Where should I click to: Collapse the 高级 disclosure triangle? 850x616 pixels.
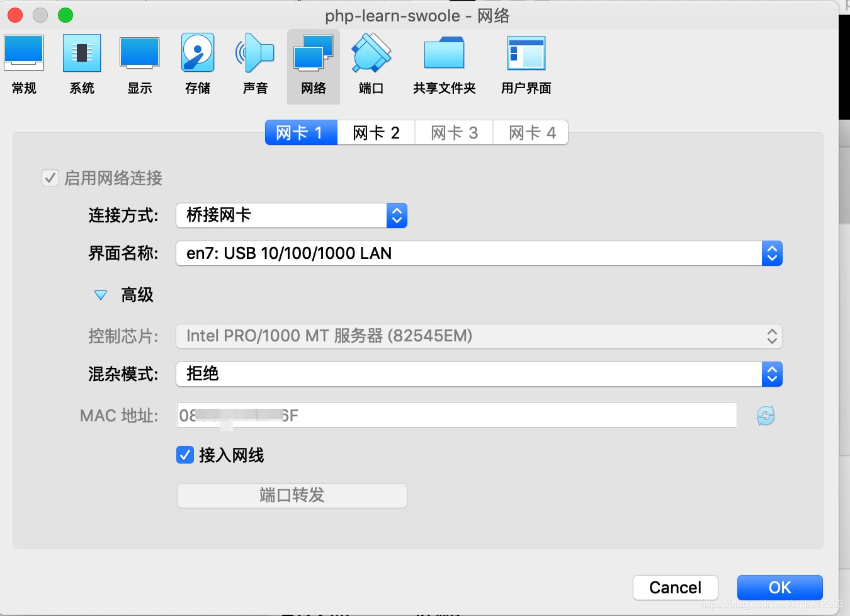tap(101, 295)
